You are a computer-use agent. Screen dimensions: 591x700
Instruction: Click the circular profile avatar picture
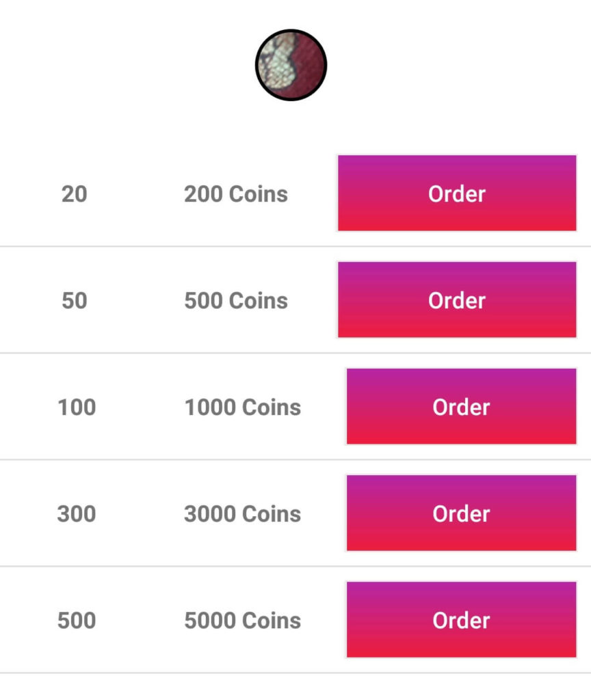click(291, 65)
